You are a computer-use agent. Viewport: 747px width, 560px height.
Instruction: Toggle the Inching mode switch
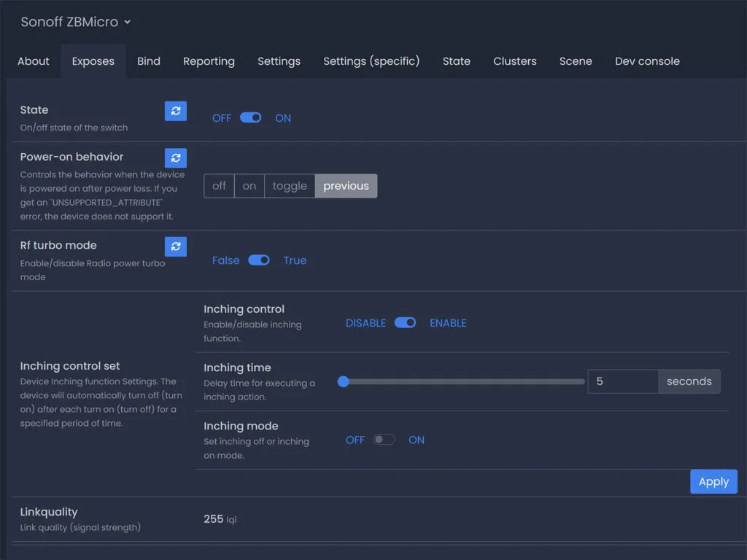(x=384, y=440)
